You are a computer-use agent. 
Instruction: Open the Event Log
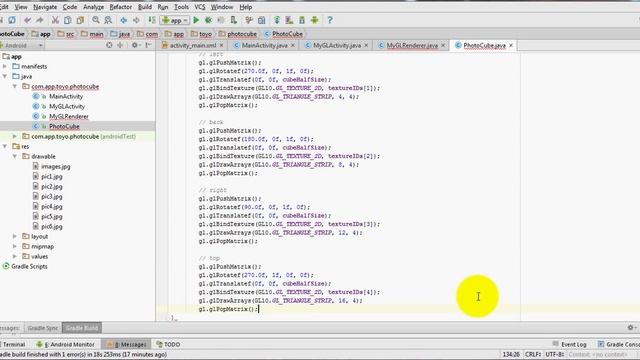pos(569,344)
